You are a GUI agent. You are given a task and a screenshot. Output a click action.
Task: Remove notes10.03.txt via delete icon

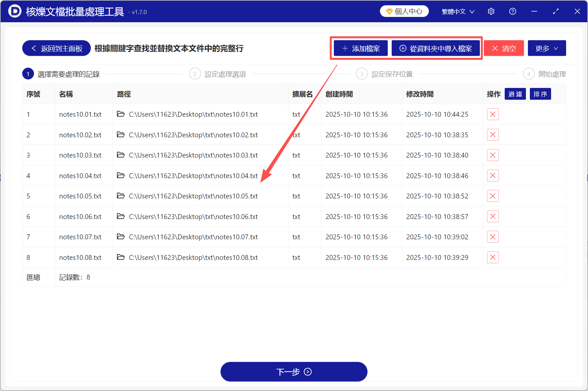493,155
